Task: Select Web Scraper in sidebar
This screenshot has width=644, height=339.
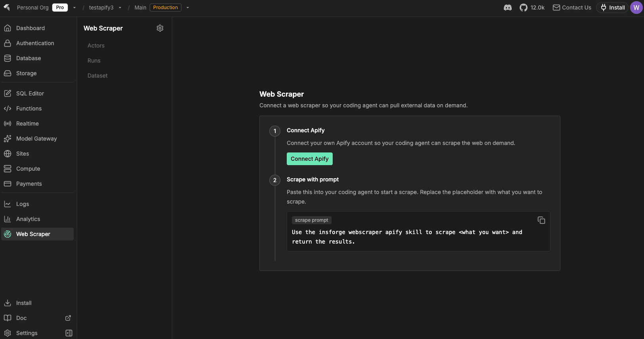Action: tap(38, 234)
